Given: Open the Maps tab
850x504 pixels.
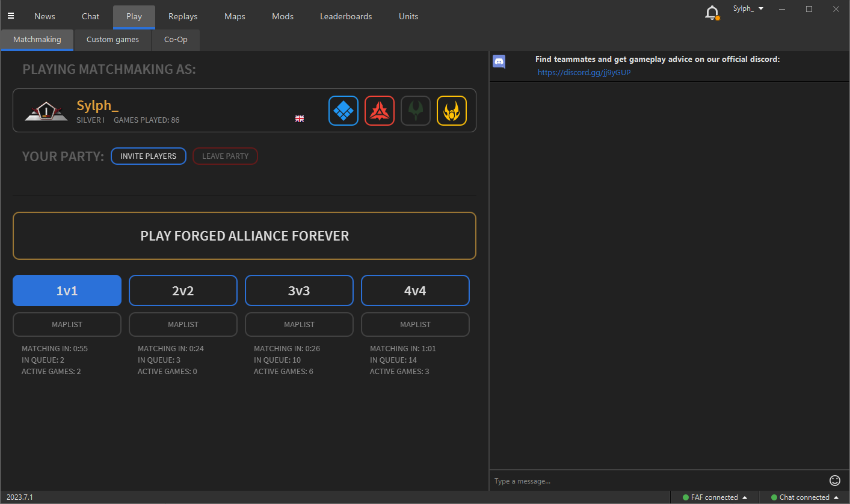Looking at the screenshot, I should coord(235,17).
